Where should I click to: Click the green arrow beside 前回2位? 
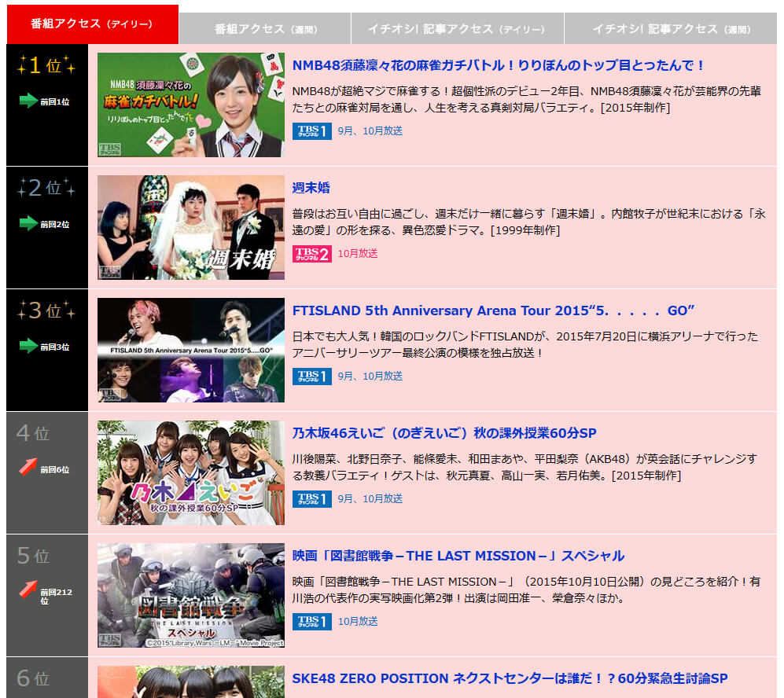coord(28,222)
